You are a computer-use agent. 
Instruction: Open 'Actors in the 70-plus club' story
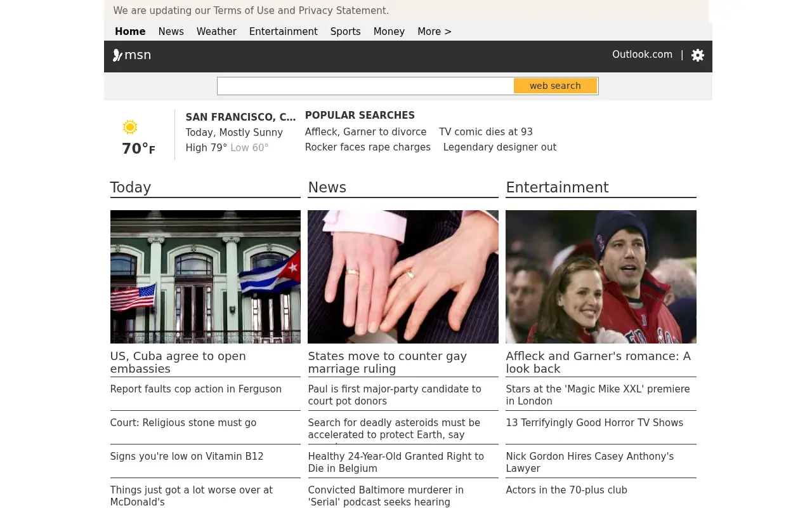(x=566, y=490)
